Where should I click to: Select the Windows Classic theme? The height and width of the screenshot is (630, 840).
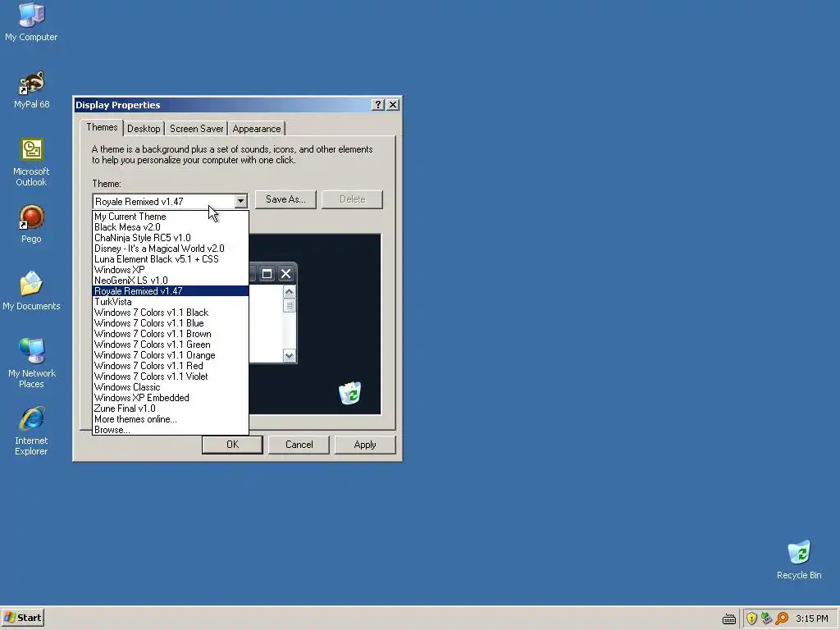coord(171,387)
